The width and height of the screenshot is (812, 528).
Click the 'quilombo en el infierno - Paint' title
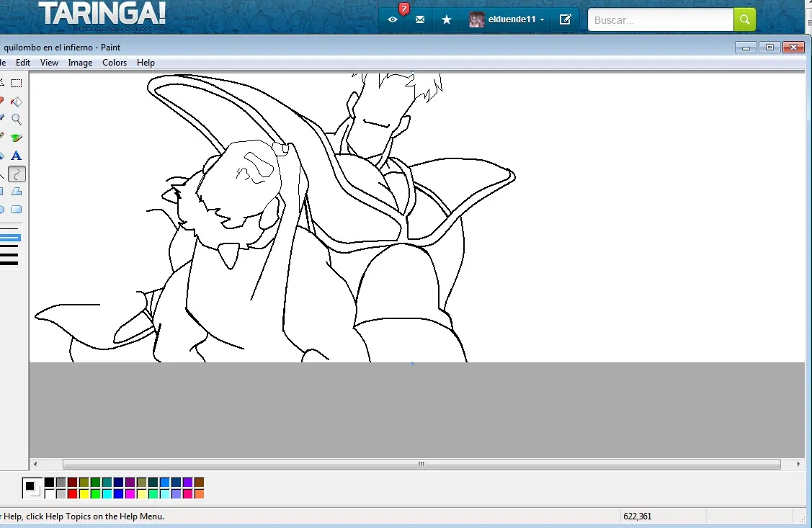point(62,48)
